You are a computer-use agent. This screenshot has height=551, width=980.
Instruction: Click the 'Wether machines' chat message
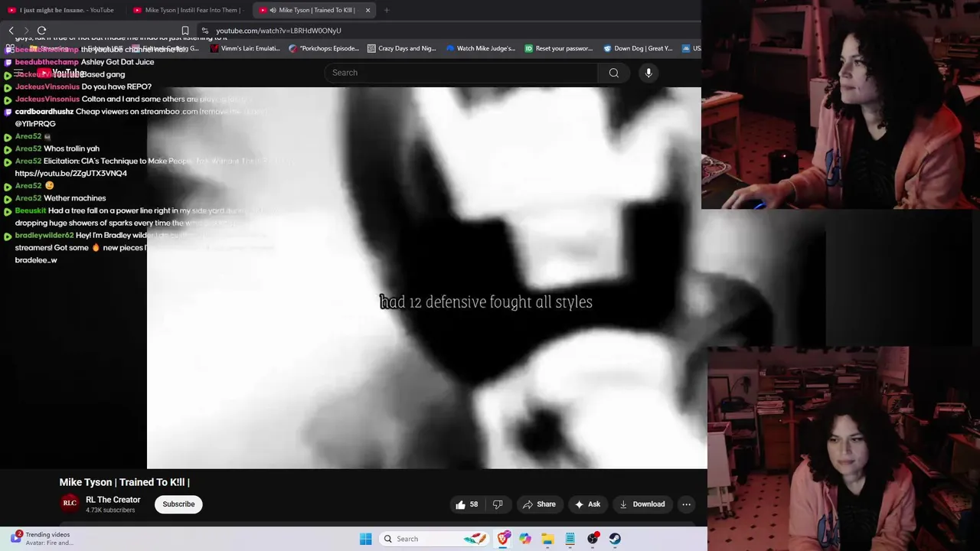[x=75, y=198]
